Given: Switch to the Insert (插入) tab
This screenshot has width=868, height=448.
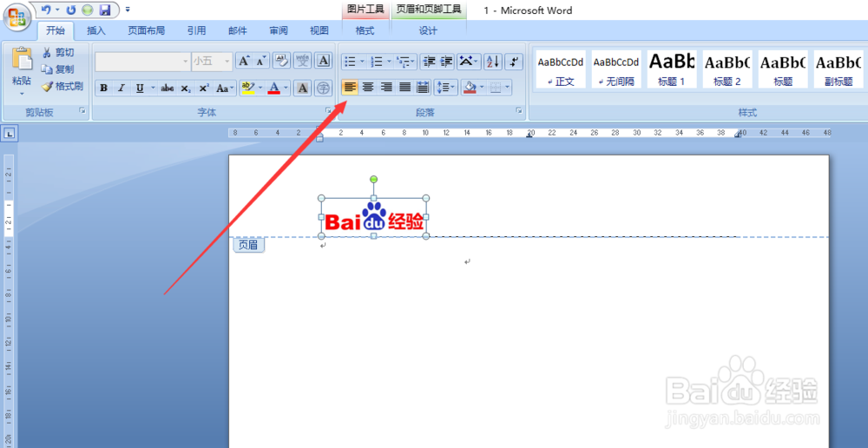Looking at the screenshot, I should [96, 31].
